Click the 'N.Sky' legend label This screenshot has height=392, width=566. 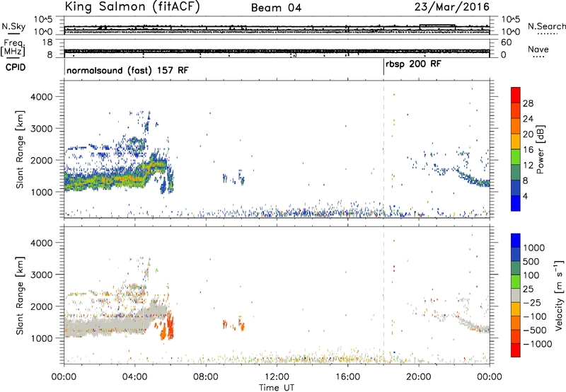click(x=13, y=26)
